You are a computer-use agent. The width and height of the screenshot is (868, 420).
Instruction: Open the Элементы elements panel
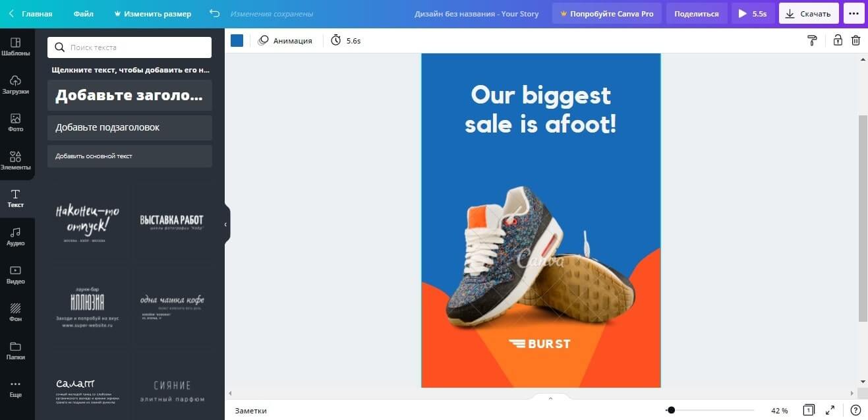click(x=16, y=160)
